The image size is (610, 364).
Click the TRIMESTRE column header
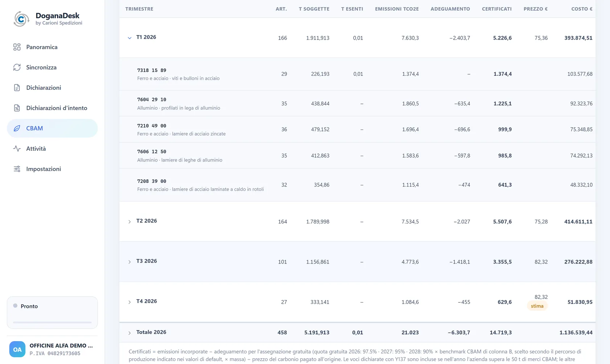139,9
